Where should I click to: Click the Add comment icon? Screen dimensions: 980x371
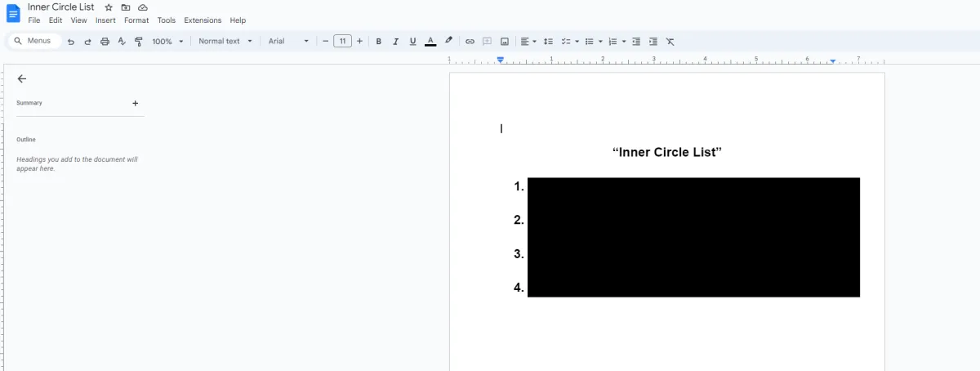click(487, 41)
